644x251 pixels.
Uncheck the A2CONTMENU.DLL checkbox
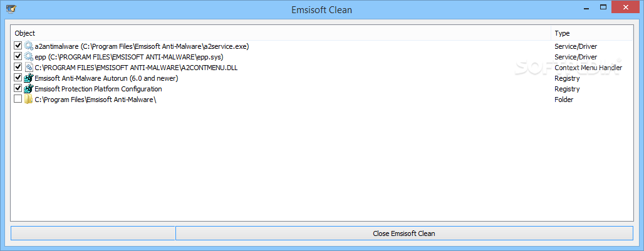(x=18, y=67)
